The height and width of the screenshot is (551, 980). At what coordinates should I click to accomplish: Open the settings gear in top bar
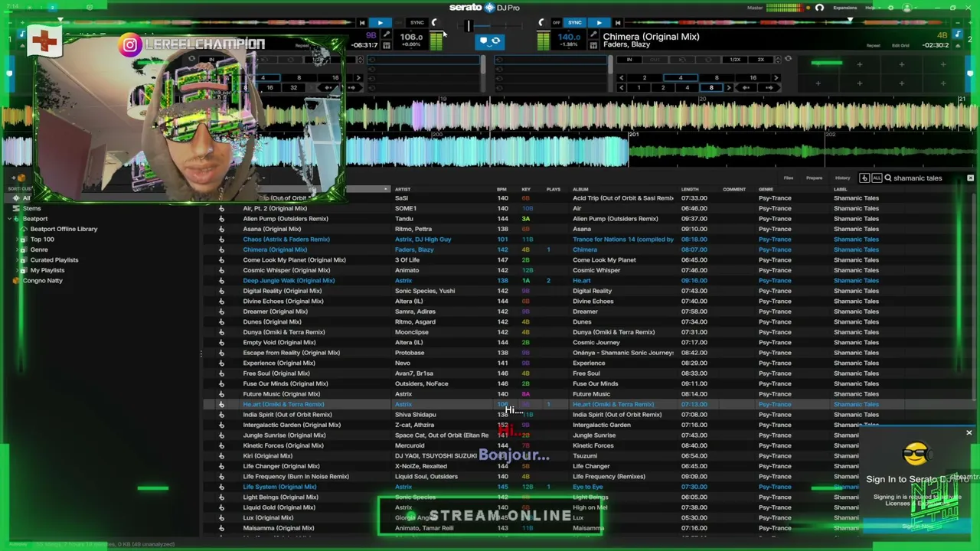coord(890,8)
